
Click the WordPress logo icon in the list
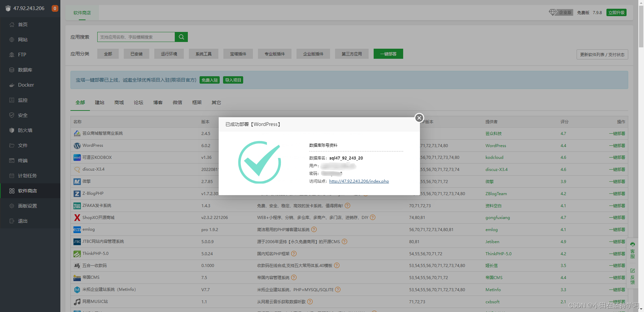77,145
